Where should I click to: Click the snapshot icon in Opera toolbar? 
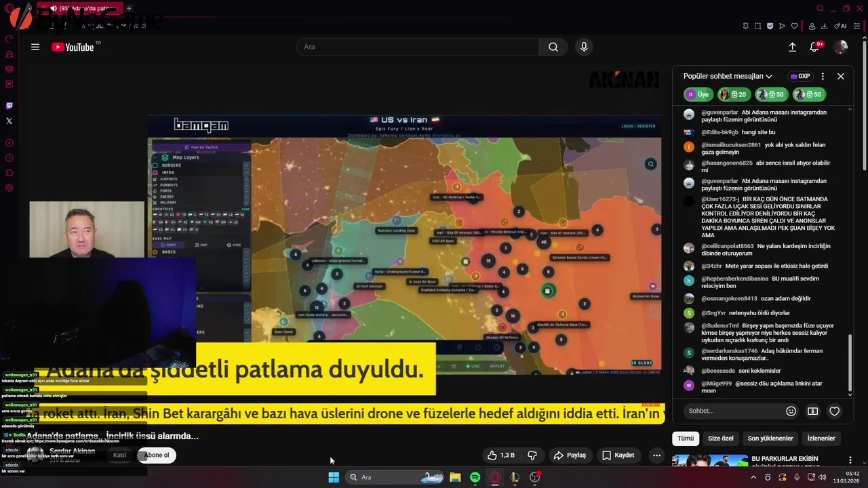(757, 26)
